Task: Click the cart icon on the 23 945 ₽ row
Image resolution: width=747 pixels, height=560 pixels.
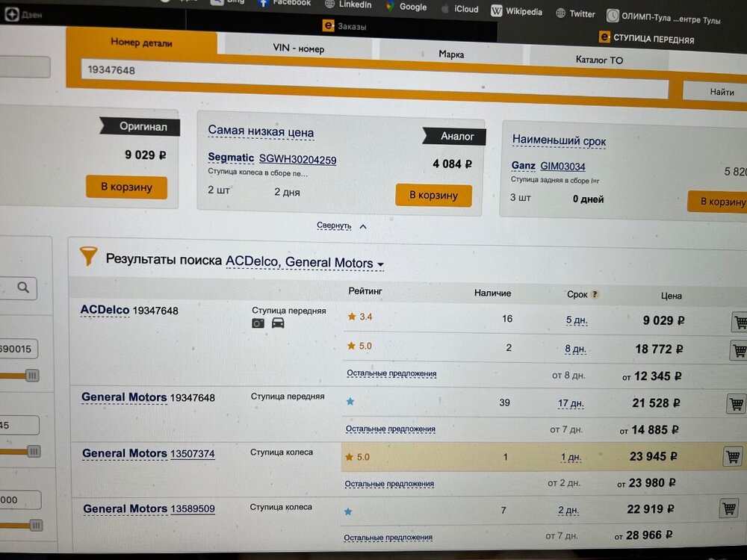Action: pos(733,456)
